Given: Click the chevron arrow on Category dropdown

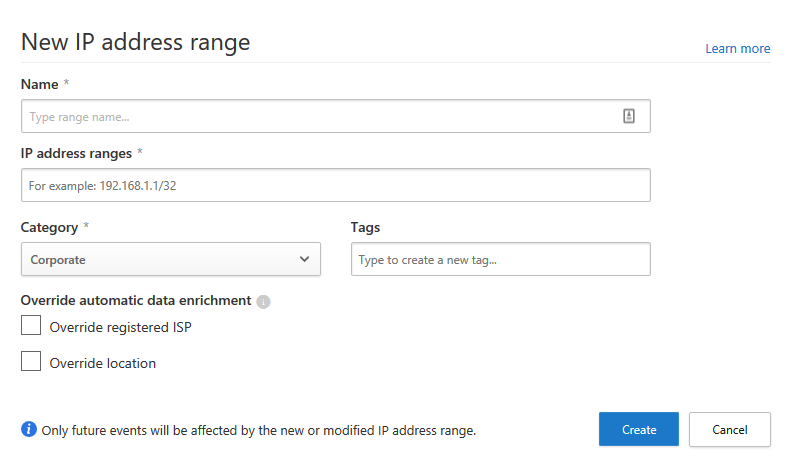Looking at the screenshot, I should coord(305,259).
